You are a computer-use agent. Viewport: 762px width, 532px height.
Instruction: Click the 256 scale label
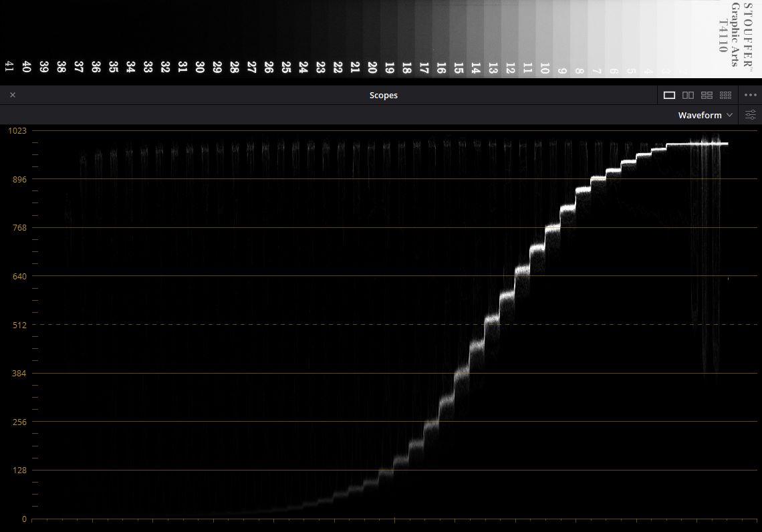pos(19,422)
